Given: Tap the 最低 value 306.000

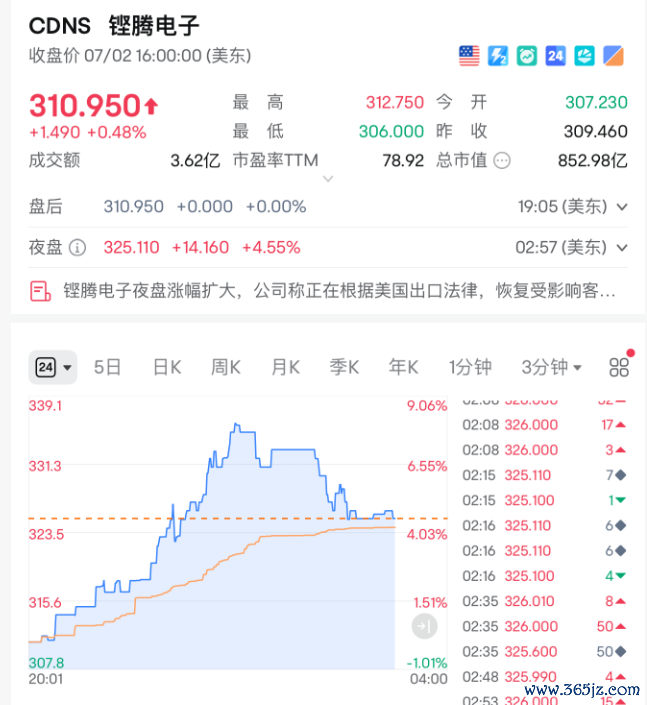Looking at the screenshot, I should [391, 132].
